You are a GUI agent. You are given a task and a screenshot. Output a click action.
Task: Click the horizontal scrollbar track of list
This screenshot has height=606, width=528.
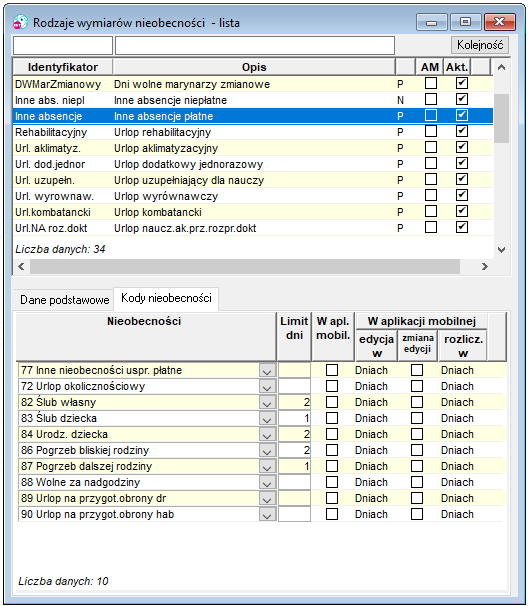tap(245, 266)
